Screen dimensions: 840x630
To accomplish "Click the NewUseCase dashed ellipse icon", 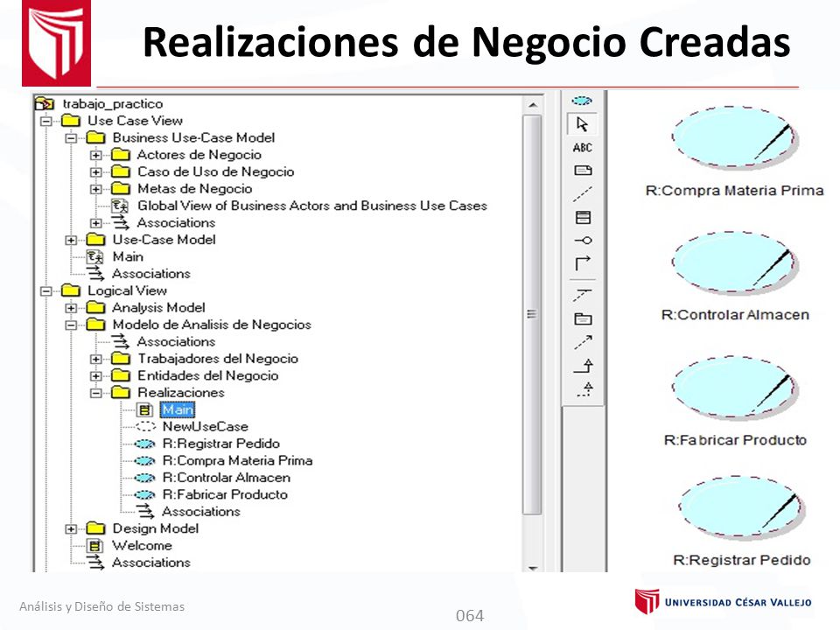I will 145,427.
